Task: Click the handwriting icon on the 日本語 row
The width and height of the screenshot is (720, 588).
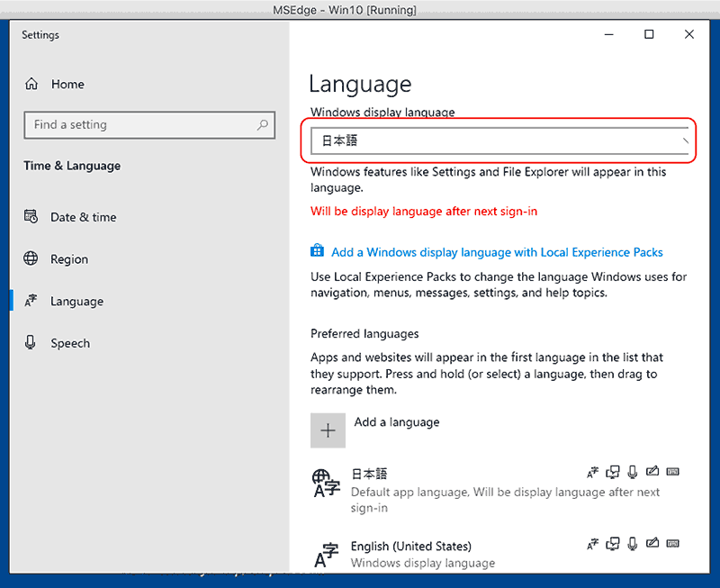Action: click(652, 472)
